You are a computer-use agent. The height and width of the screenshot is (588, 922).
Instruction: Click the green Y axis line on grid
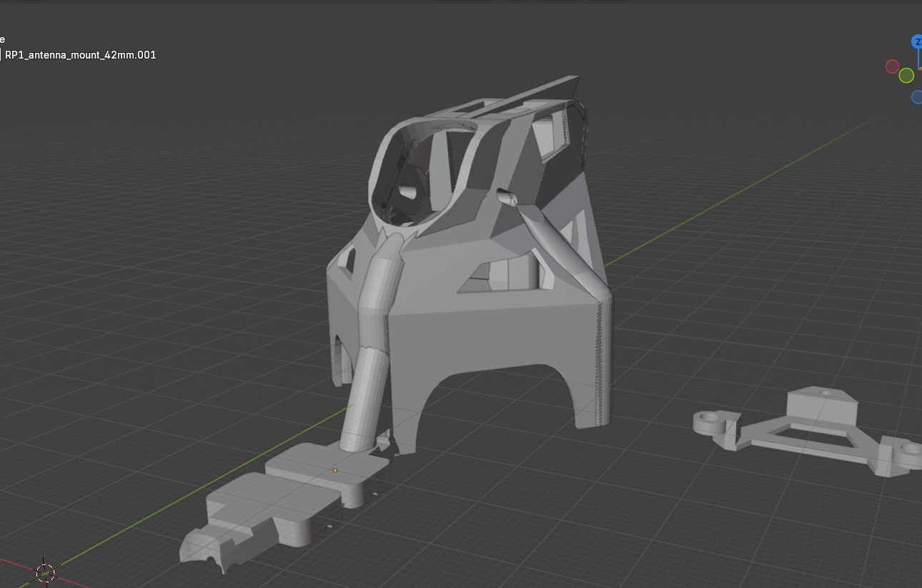(715, 207)
